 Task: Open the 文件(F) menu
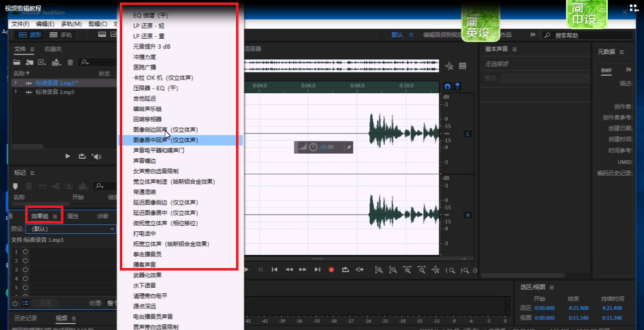21,24
